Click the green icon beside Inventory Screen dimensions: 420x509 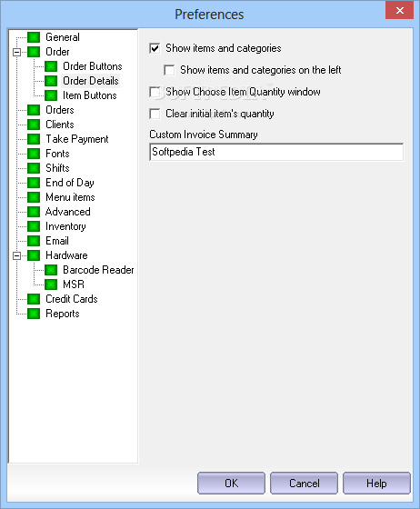tap(34, 226)
